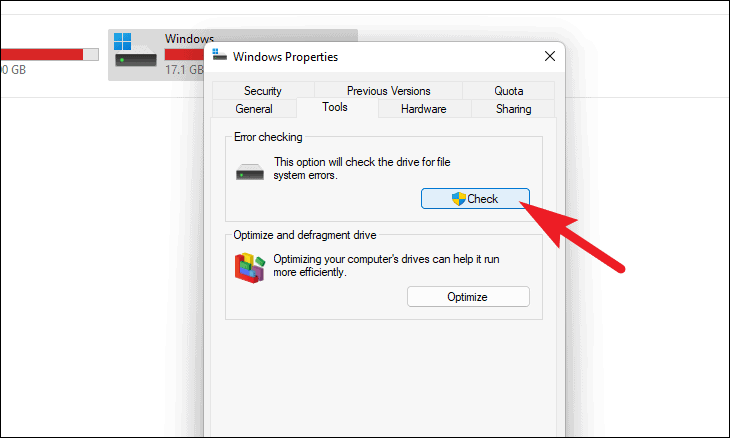This screenshot has height=438, width=730.
Task: Click the '17.1 GB' text under Windows drive
Action: (x=184, y=70)
